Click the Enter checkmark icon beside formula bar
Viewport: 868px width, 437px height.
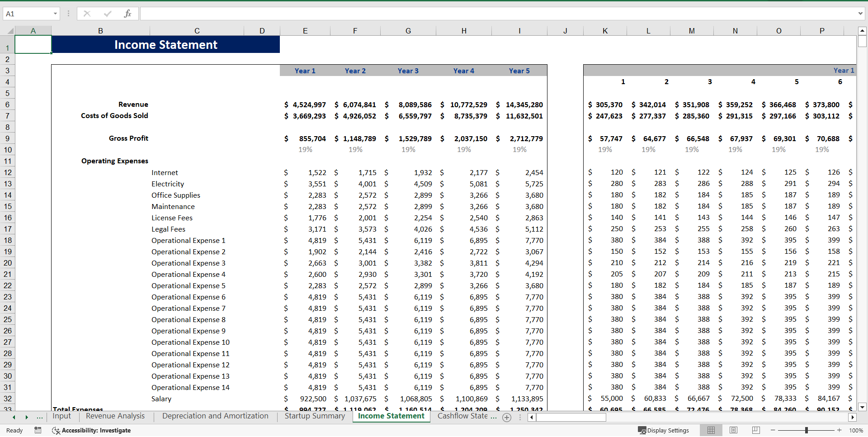click(107, 13)
